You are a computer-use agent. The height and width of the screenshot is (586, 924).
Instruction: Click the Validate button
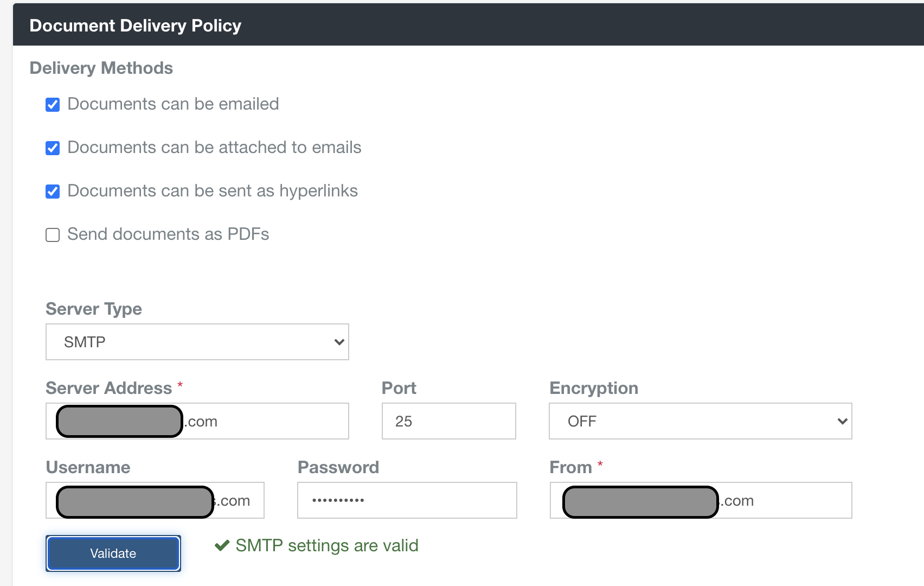(113, 553)
